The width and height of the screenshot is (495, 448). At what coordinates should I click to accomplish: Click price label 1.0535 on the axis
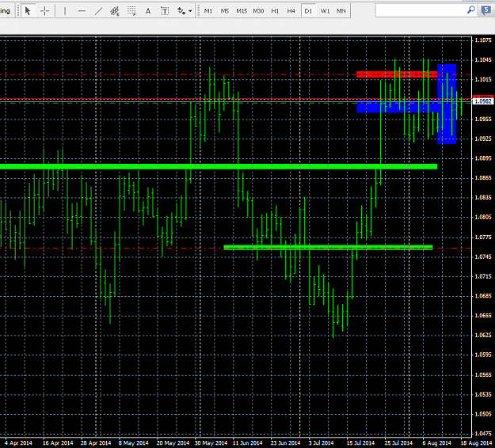[483, 394]
